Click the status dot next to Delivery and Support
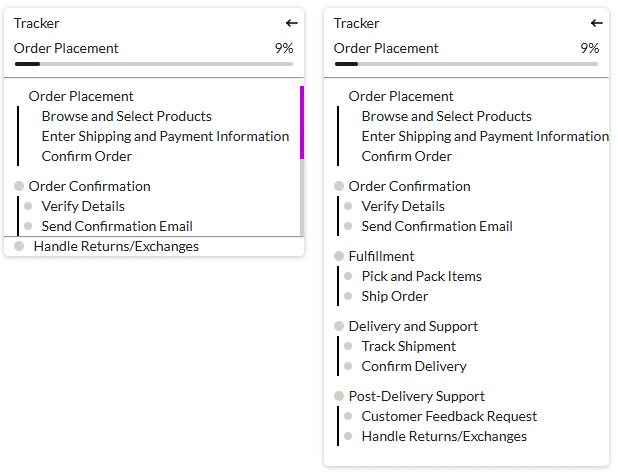 point(339,327)
